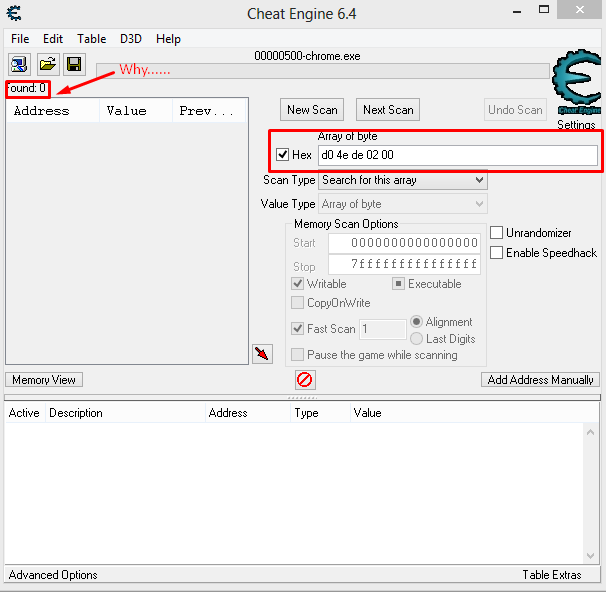Click the scan progress bar
The image size is (606, 592).
point(323,71)
